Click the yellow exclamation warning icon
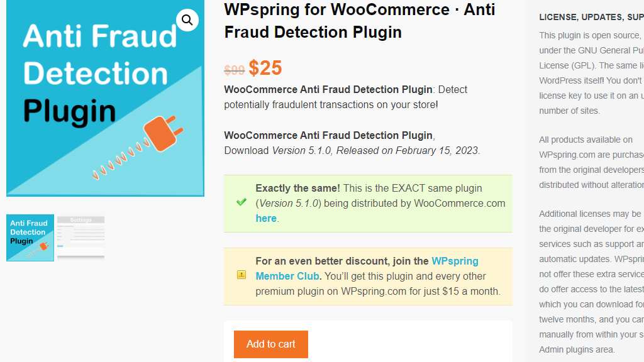 [x=241, y=275]
